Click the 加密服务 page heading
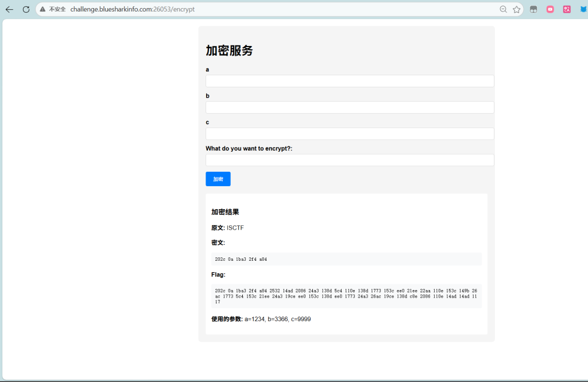588x382 pixels. [x=229, y=51]
